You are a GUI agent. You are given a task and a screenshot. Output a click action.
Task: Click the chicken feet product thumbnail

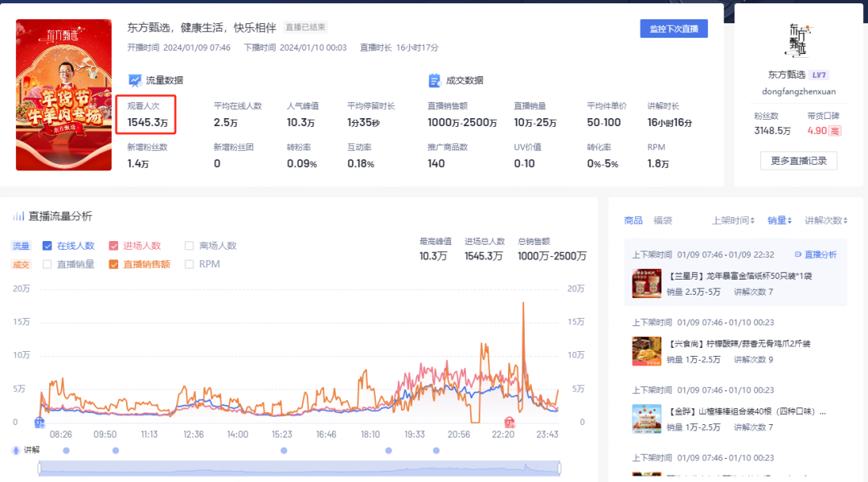[x=646, y=351]
